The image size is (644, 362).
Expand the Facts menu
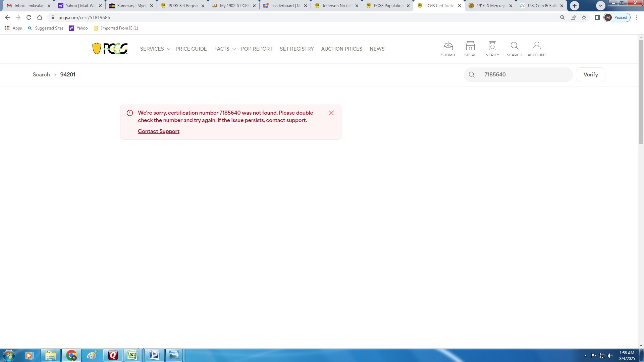coord(225,49)
